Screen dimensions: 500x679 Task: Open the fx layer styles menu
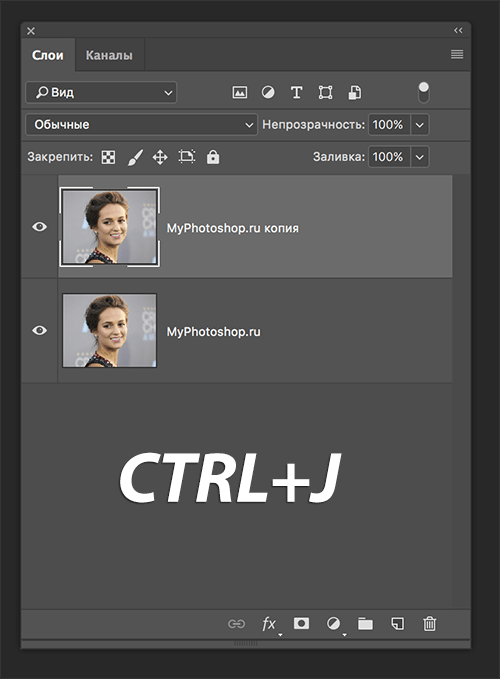[x=269, y=624]
